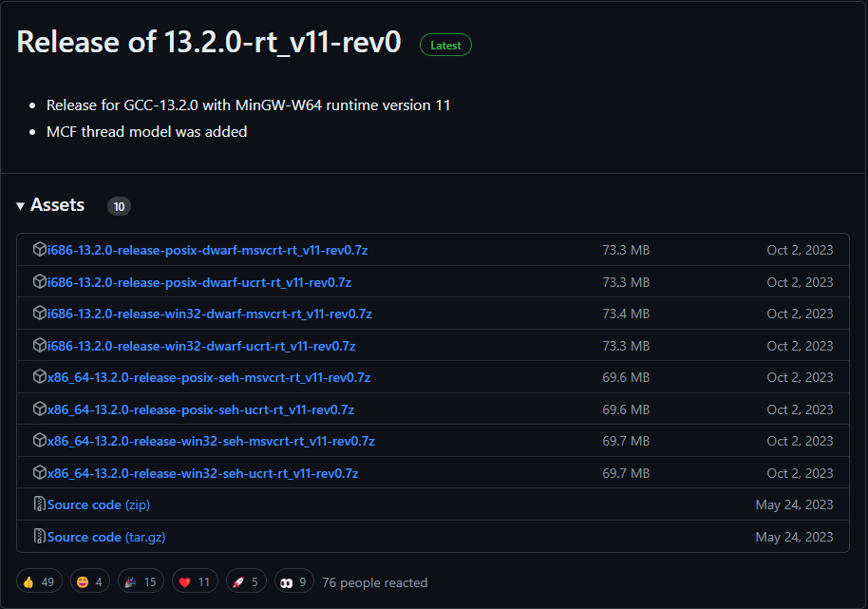Toggle the thumbs up reaction with 49
The width and height of the screenshot is (868, 609).
(39, 581)
